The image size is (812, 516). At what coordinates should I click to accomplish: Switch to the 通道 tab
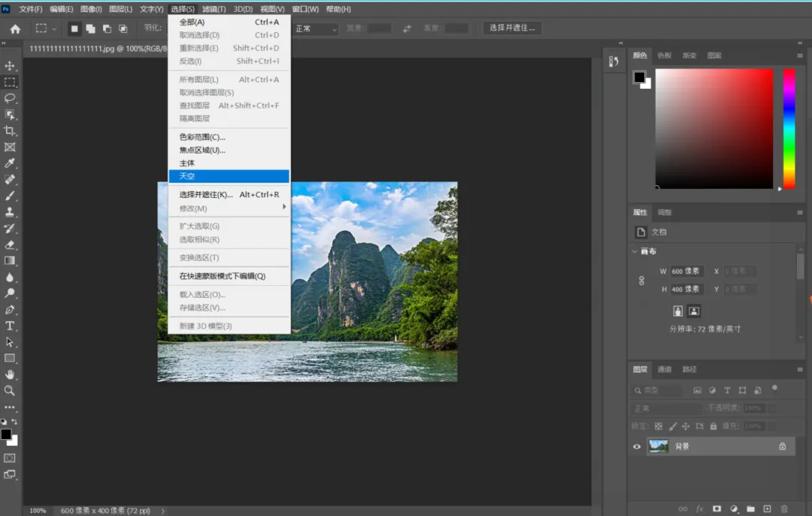click(665, 369)
